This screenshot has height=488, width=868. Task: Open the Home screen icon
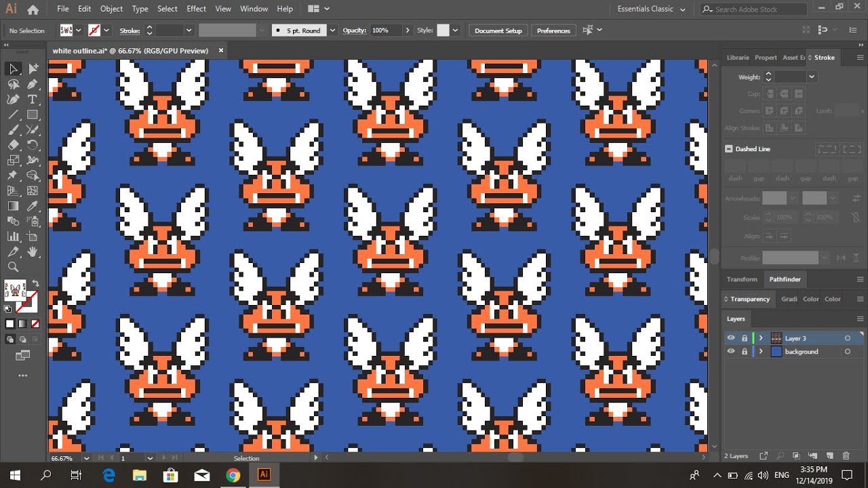[x=33, y=9]
